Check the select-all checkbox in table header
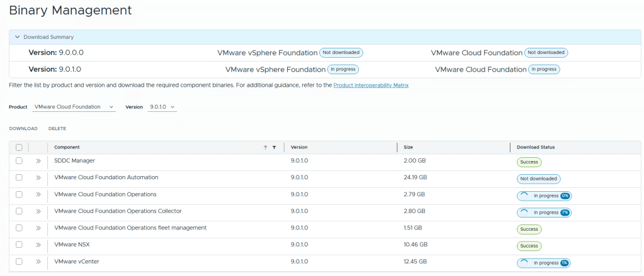Screen dimensions: 644x276 click(19, 147)
